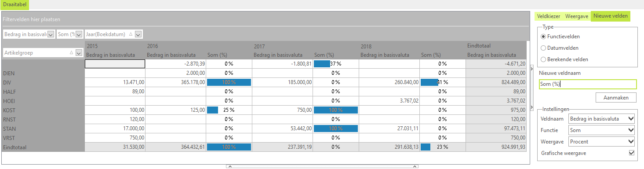Click the cell with value 260.840,00
This screenshot has height=169, width=644.
click(x=389, y=82)
